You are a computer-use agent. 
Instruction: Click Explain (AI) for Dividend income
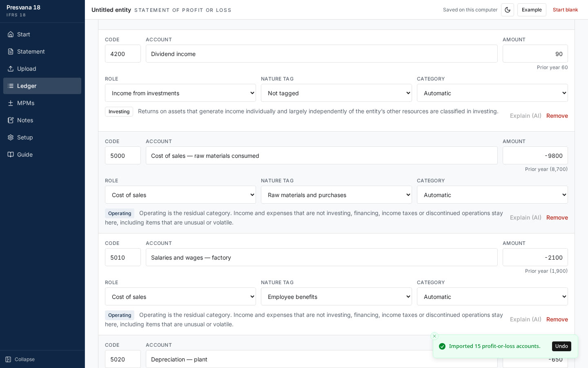[526, 116]
